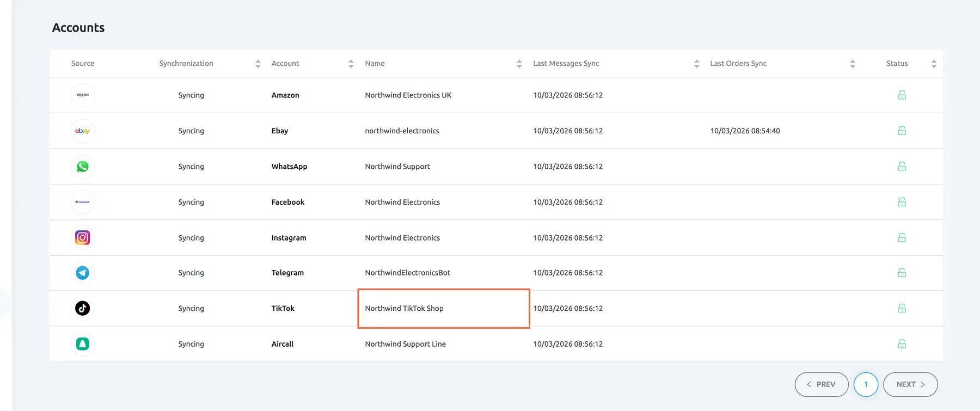Click the eBay source logo icon
Screen dimensions: 980x411
click(x=83, y=131)
